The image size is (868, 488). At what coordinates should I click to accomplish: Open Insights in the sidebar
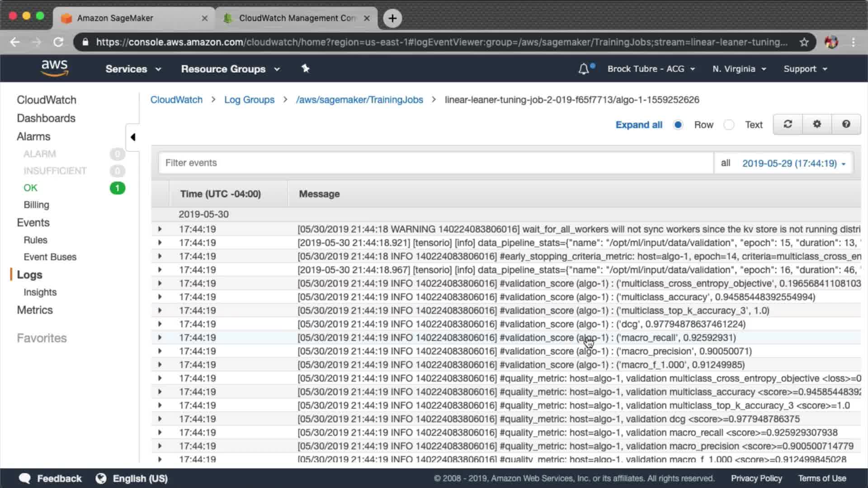pyautogui.click(x=40, y=292)
